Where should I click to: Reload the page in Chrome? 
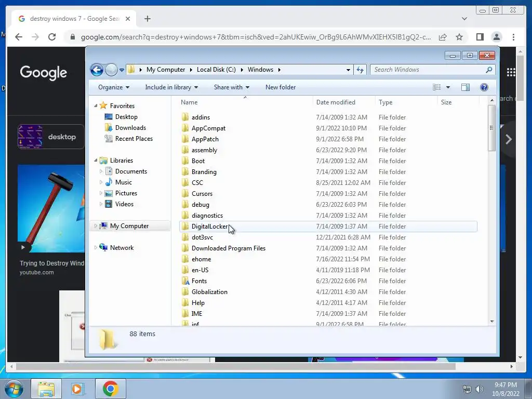tap(52, 37)
